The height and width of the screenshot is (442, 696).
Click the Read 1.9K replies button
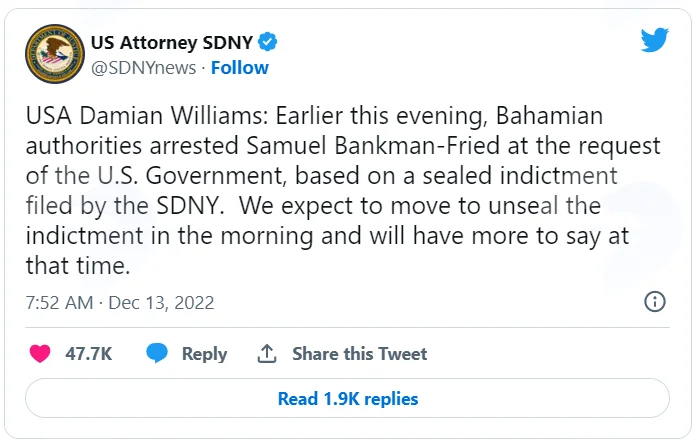(348, 398)
